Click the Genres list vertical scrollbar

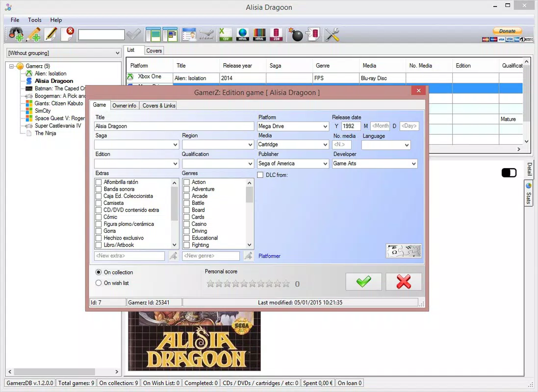pyautogui.click(x=250, y=214)
